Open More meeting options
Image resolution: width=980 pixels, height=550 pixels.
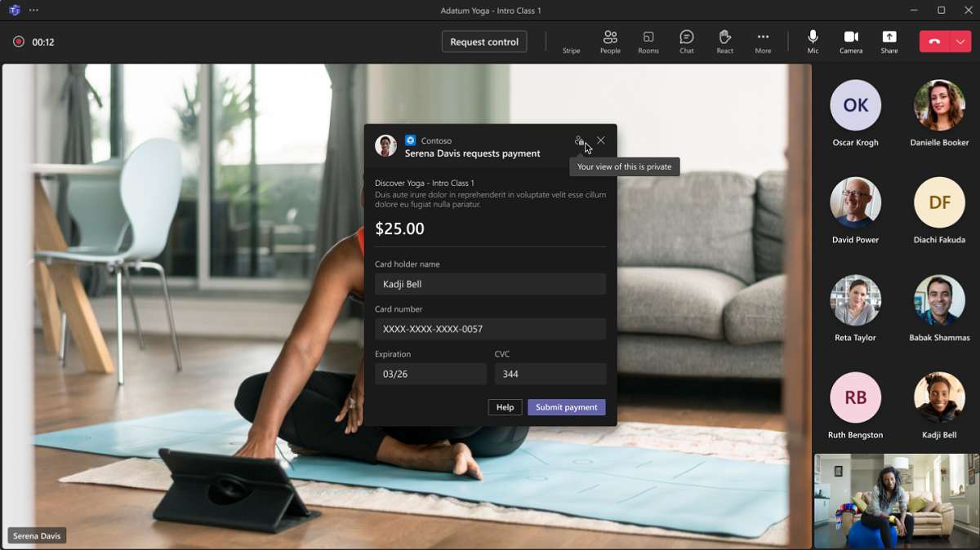coord(763,42)
